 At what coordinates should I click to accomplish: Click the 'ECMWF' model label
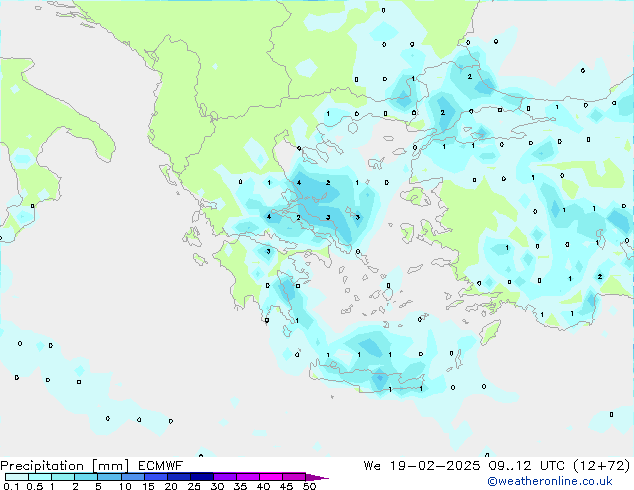(161, 466)
